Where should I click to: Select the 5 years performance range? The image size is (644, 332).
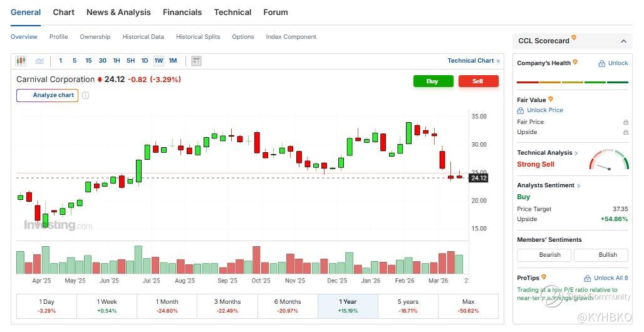click(x=407, y=306)
